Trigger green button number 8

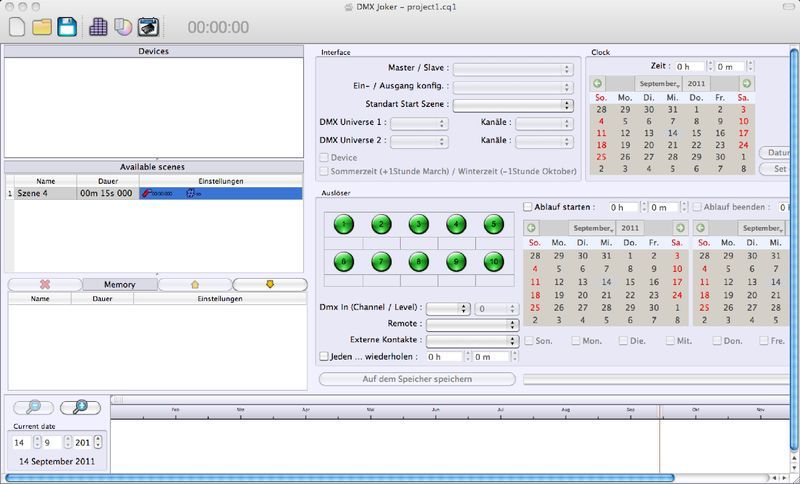pyautogui.click(x=419, y=262)
